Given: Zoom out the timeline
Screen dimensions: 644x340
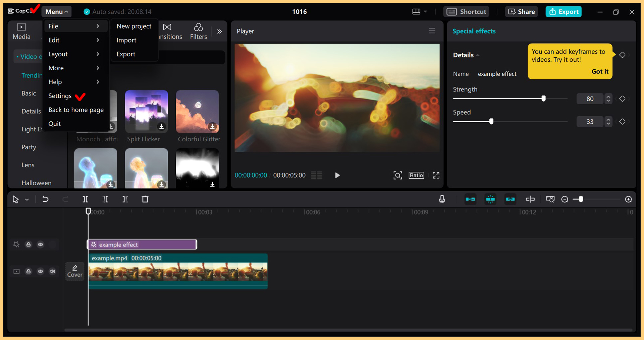Looking at the screenshot, I should [x=565, y=199].
